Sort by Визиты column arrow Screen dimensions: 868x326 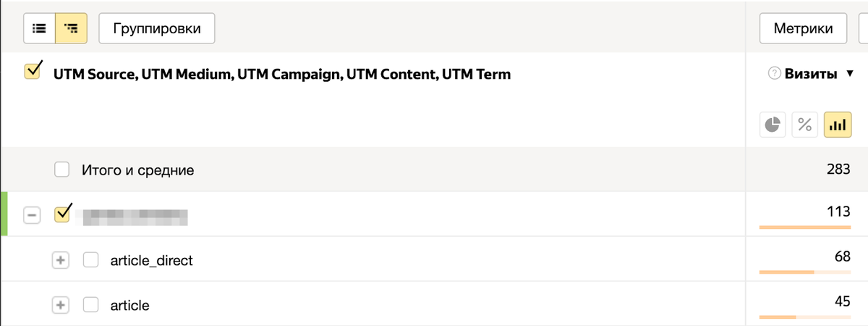850,75
